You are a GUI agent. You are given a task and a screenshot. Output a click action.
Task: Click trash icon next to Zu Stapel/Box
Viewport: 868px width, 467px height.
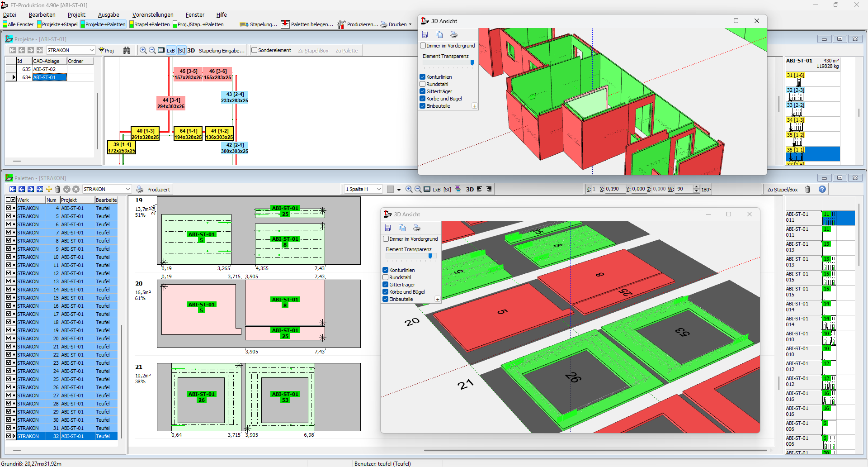(808, 189)
